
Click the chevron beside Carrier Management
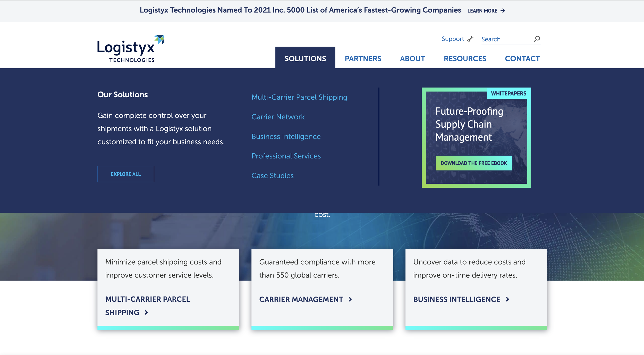(x=350, y=299)
